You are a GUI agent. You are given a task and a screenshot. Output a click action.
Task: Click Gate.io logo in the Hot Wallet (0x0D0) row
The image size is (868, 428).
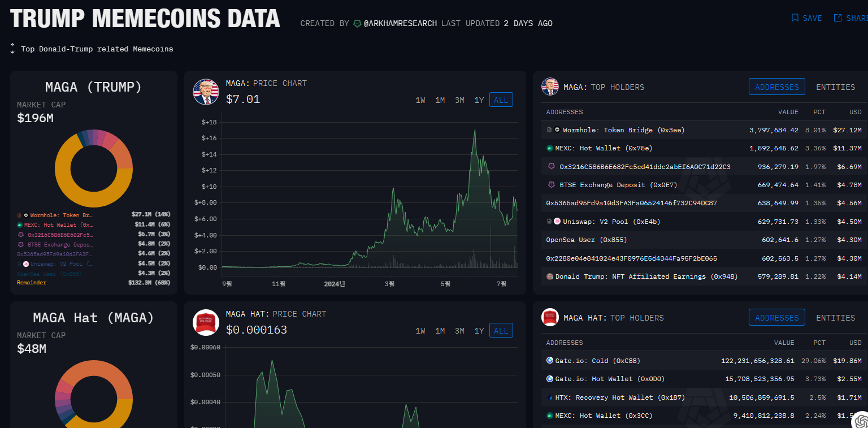tap(550, 379)
